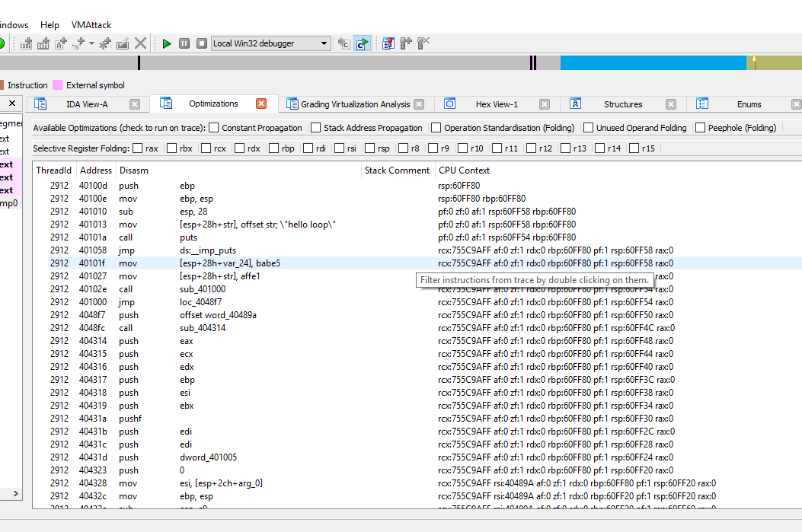Click the add breakpoint plus icon

(x=406, y=43)
